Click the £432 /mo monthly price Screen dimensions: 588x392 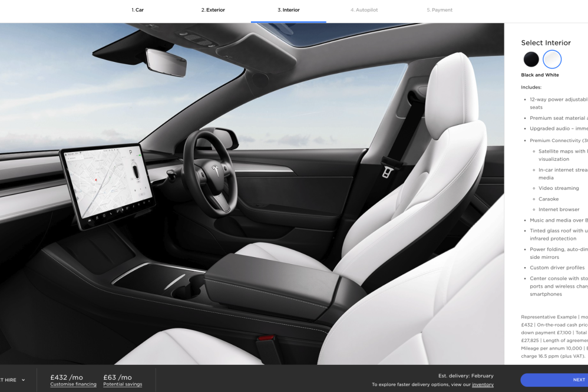point(67,377)
